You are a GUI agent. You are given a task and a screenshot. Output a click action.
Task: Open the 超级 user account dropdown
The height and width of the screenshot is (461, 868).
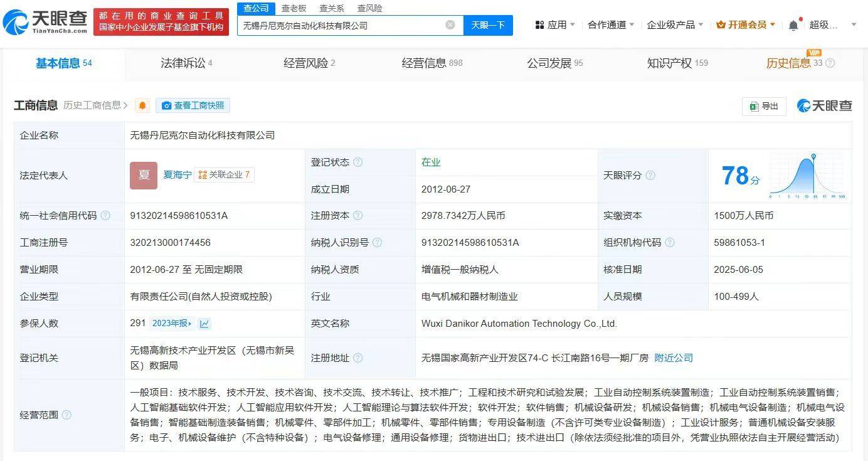(833, 25)
